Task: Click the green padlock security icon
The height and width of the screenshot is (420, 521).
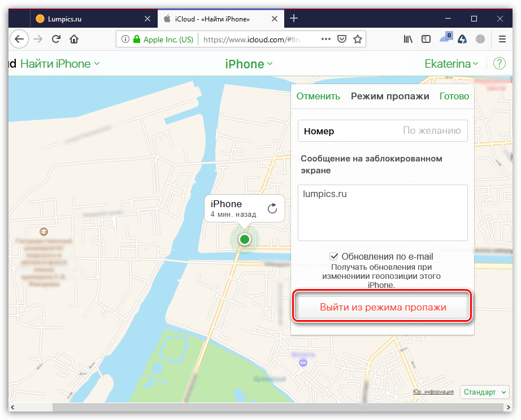Action: click(x=137, y=39)
